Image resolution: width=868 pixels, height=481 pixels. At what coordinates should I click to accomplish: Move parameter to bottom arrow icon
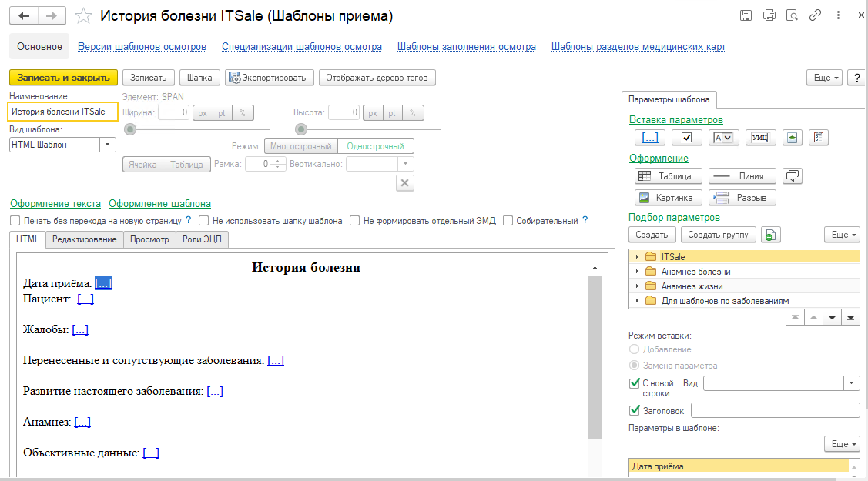850,317
